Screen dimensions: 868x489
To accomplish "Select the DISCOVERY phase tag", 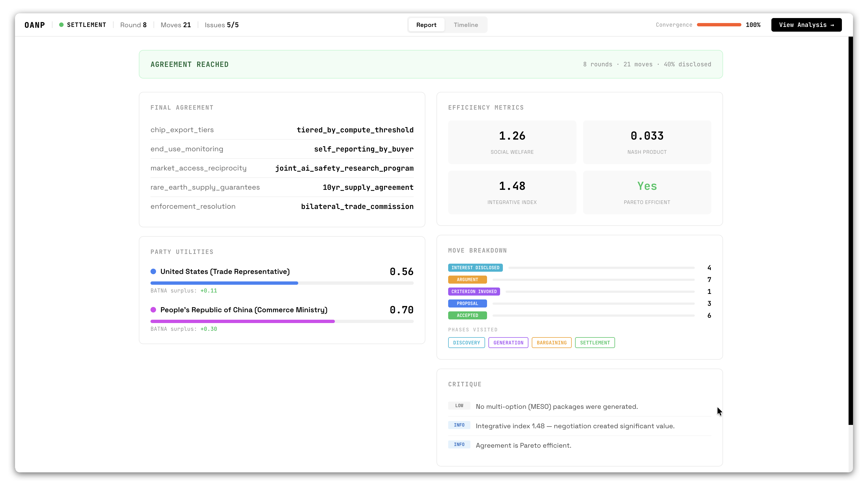I will tap(466, 343).
